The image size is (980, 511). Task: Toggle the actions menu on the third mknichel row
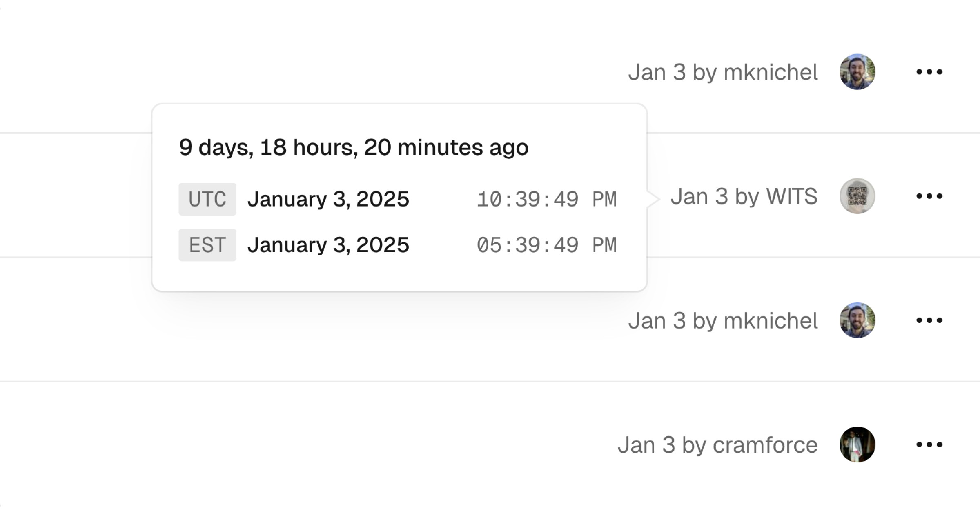click(x=930, y=320)
